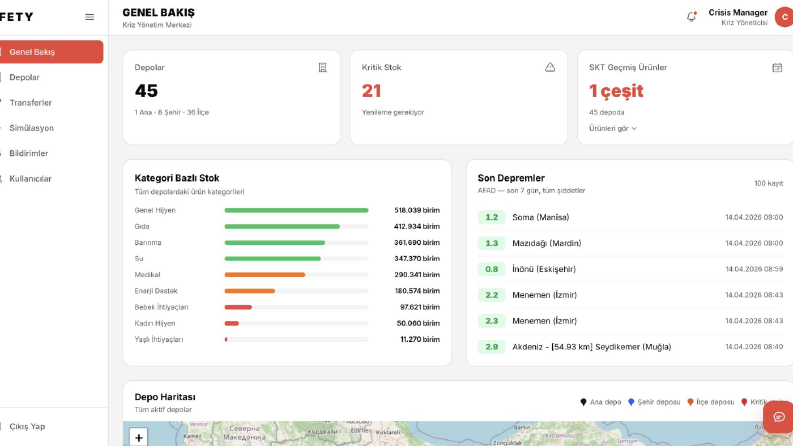This screenshot has width=793, height=446.
Task: Click 518.039 birim value
Action: coord(417,210)
